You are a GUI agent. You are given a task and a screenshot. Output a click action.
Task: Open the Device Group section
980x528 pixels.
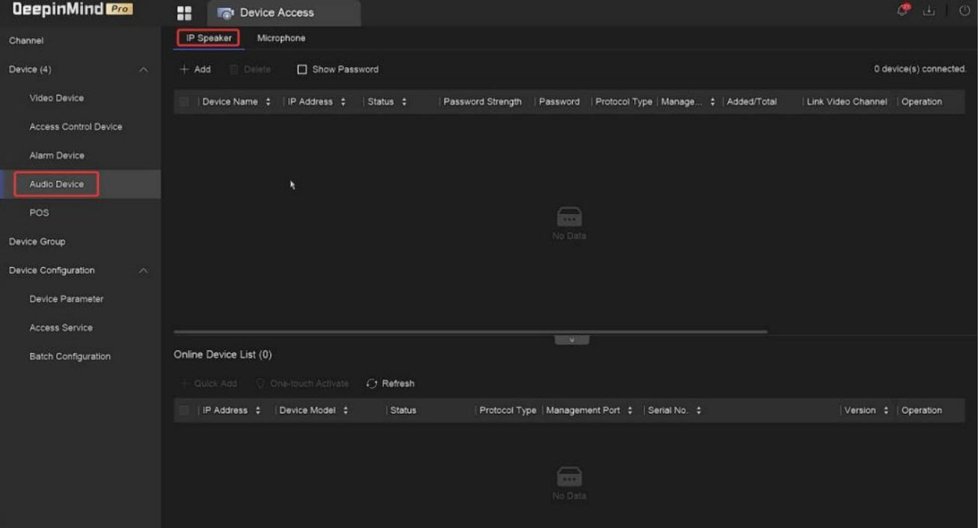click(37, 242)
